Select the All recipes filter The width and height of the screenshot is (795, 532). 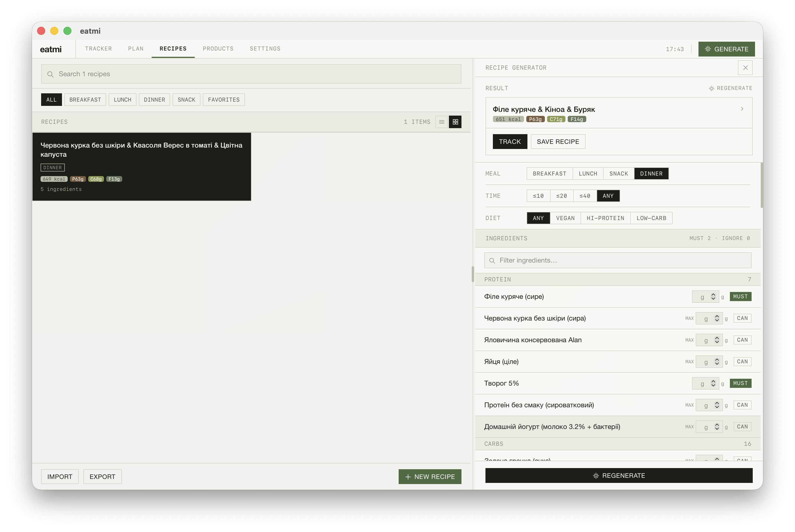pos(51,99)
